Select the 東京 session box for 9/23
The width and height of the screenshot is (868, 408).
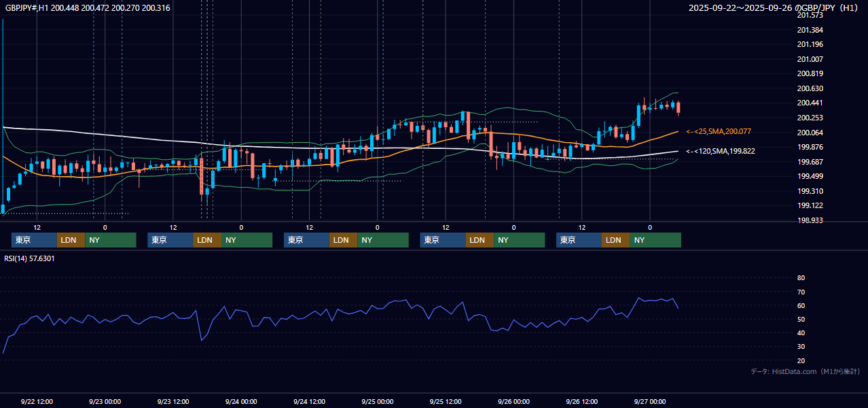tap(170, 240)
